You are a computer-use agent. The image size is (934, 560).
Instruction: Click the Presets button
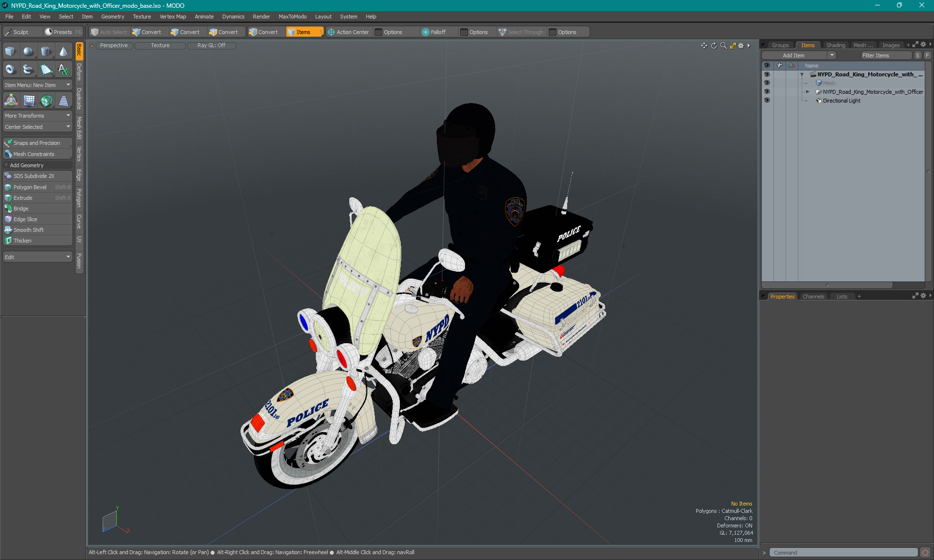coord(63,32)
